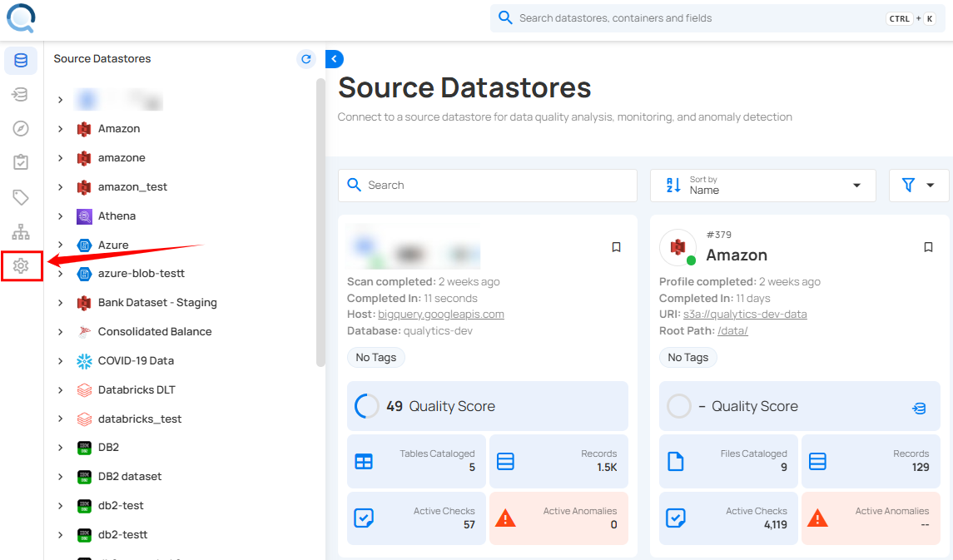
Task: Bookmark the Amazon datastore card
Action: pyautogui.click(x=928, y=247)
